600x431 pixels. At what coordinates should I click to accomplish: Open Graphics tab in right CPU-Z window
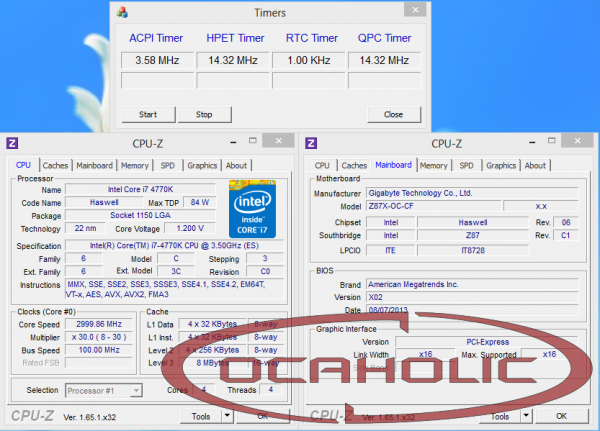click(501, 166)
